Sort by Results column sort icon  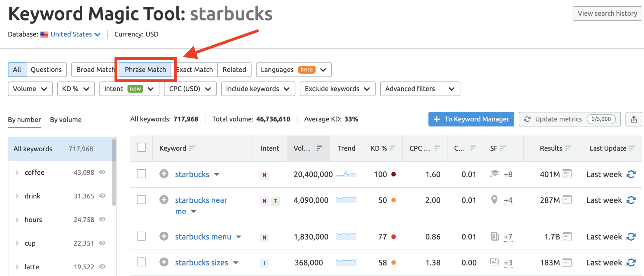pos(568,148)
